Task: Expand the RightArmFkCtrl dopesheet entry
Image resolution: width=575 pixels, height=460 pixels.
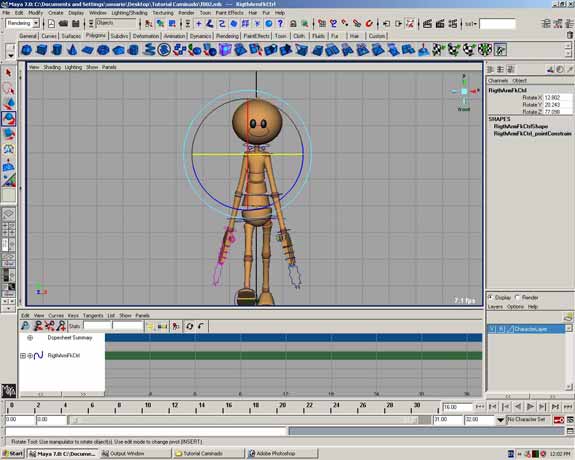Action: pyautogui.click(x=23, y=355)
